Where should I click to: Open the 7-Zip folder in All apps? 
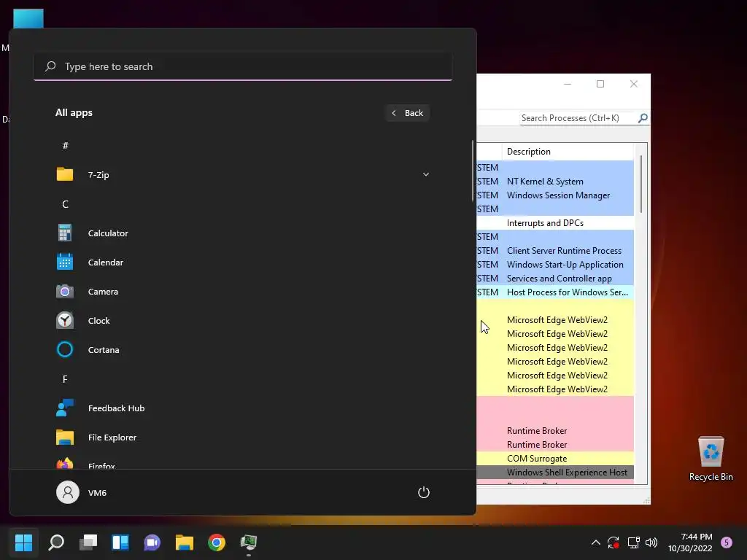point(242,175)
